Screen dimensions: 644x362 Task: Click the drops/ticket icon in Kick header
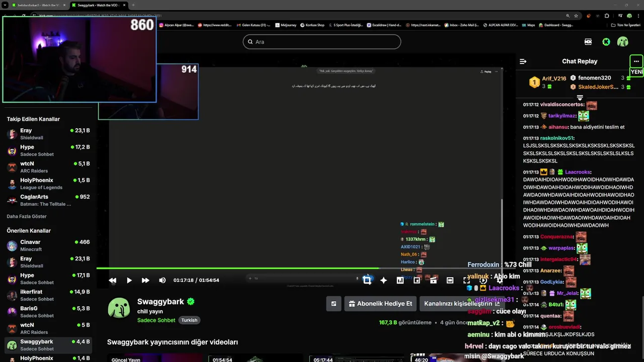pos(588,42)
